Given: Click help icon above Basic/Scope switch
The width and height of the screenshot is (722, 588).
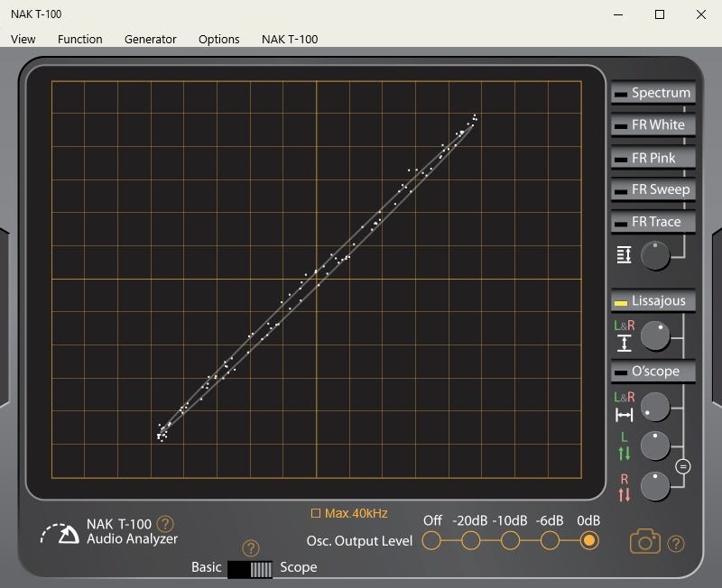Looking at the screenshot, I should (251, 547).
